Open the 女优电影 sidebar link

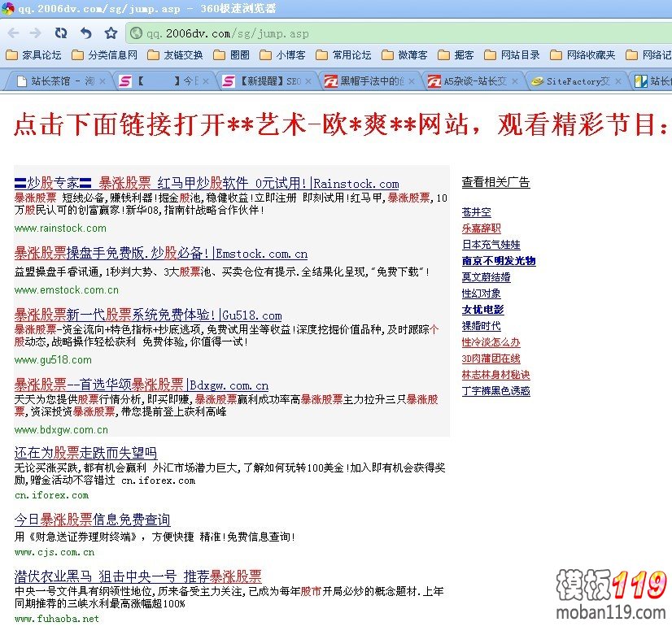pyautogui.click(x=483, y=310)
